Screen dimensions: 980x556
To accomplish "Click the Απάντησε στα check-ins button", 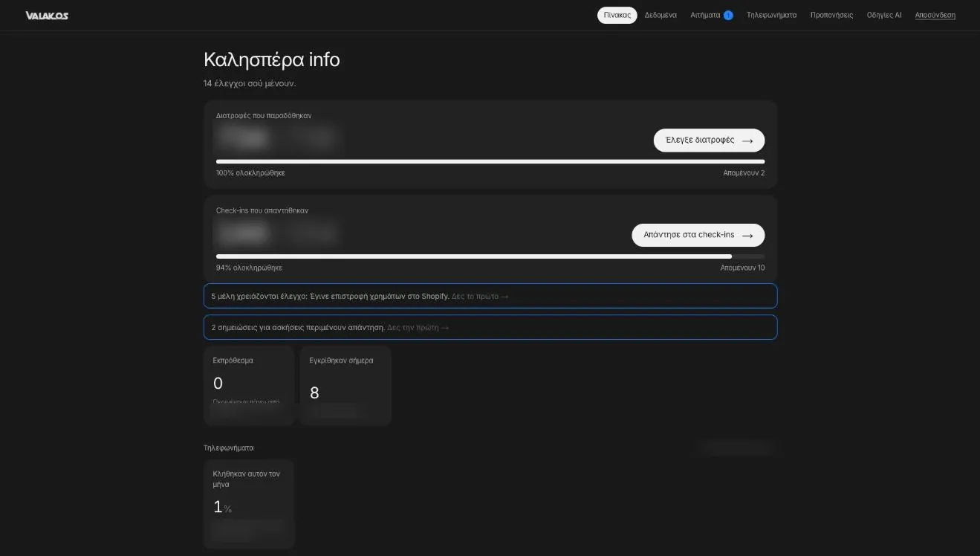I will click(x=698, y=235).
